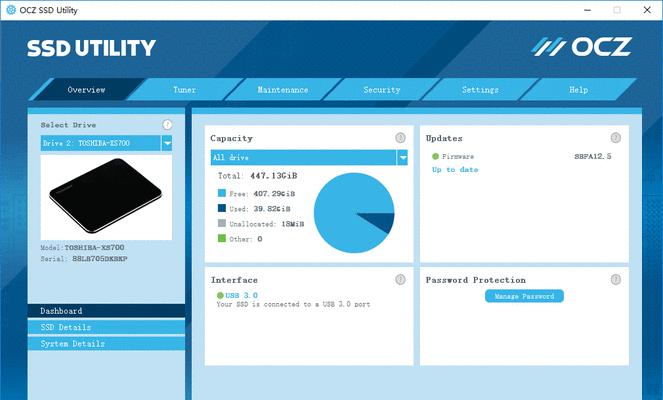The image size is (663, 400).
Task: Open the Interface panel help icon
Action: coord(400,279)
